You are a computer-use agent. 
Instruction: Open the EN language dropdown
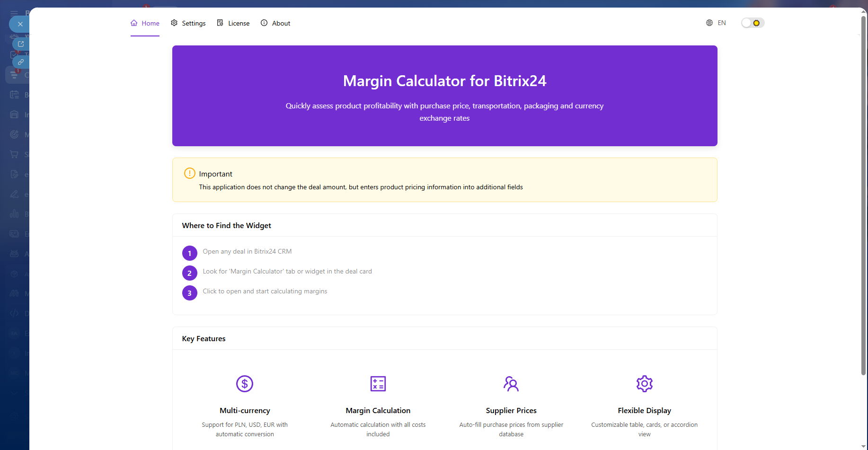point(721,23)
